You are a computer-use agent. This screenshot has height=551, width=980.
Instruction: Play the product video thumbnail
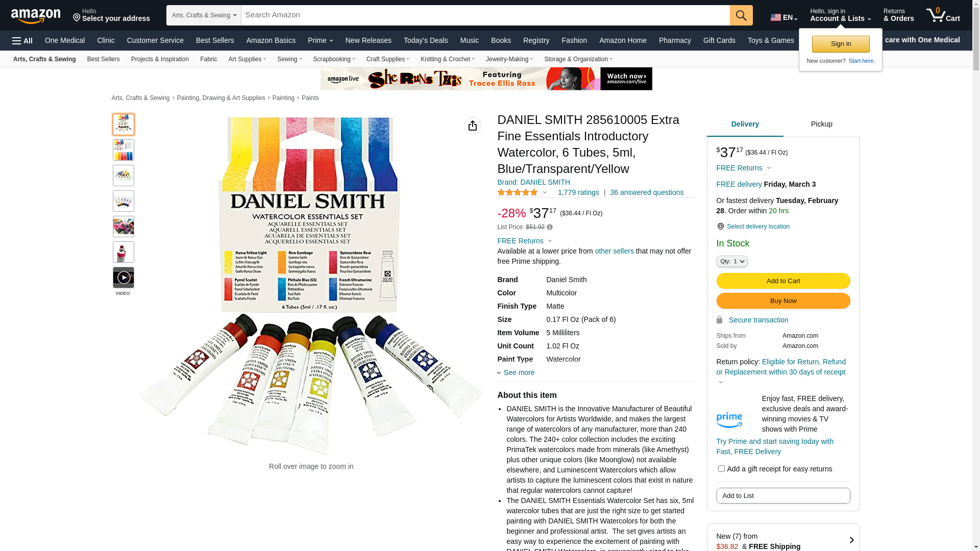(124, 278)
